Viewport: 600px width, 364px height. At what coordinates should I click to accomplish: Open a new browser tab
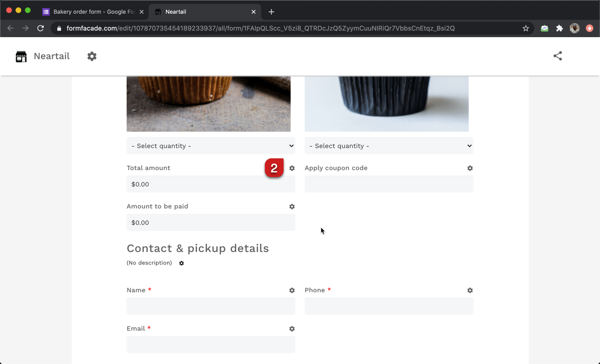(x=271, y=12)
